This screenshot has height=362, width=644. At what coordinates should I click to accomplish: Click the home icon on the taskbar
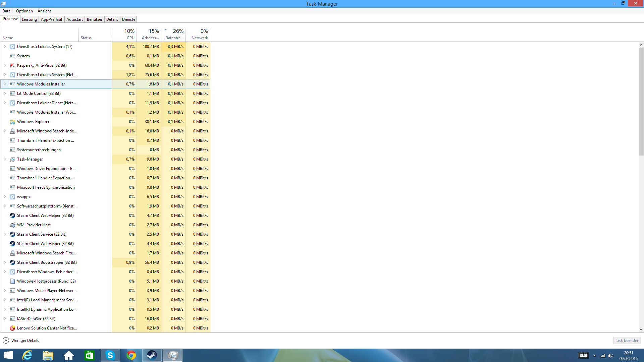69,355
